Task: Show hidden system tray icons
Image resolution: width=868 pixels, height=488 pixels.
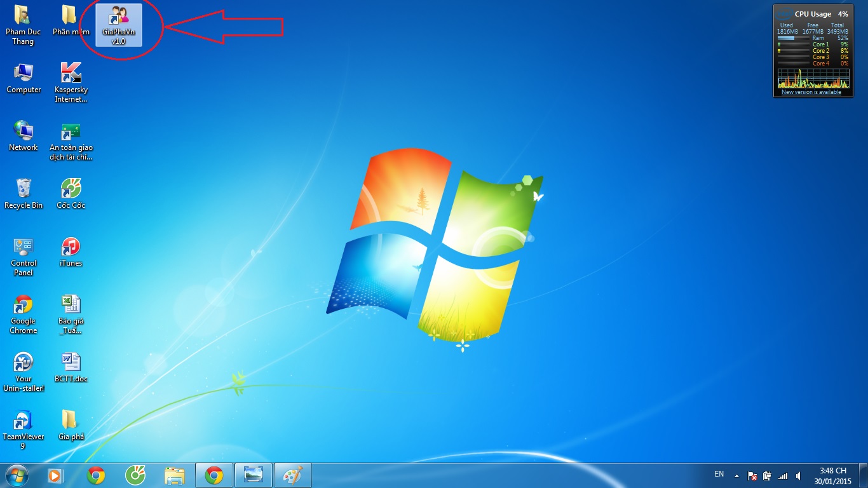Action: point(736,475)
